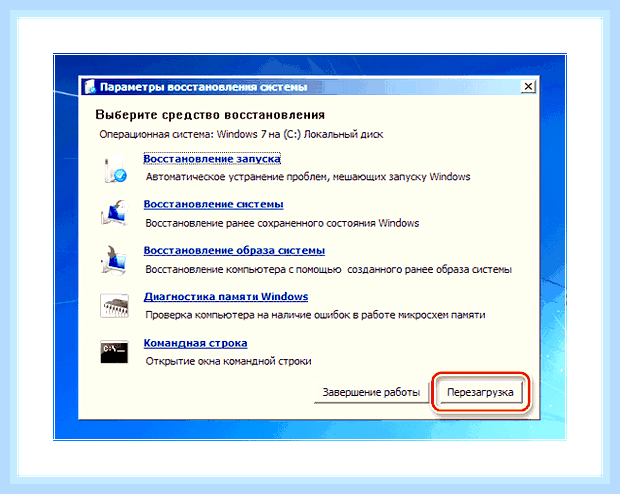Screen dimensions: 620x494
Task: Click the text 'Восстановление компьютера с помощью созданного ранее образа системы'
Action: click(x=329, y=269)
